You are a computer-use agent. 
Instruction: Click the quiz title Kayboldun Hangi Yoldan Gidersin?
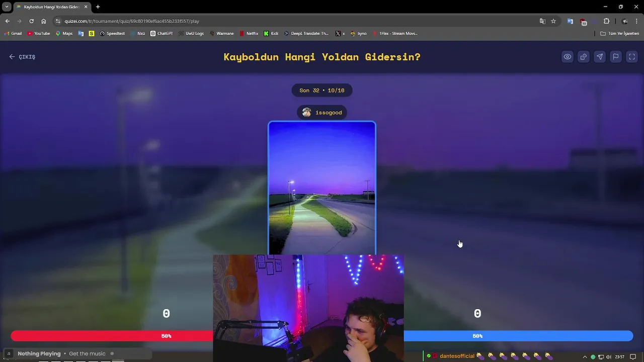pos(322,57)
